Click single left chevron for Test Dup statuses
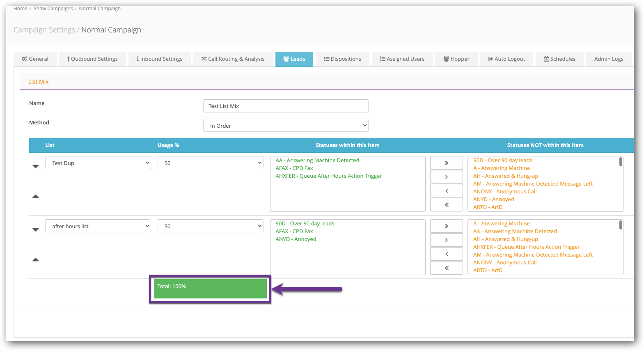644x351 pixels. (446, 191)
